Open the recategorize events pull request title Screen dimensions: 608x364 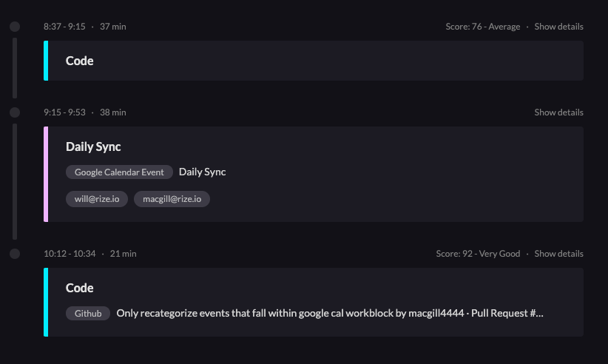click(329, 314)
